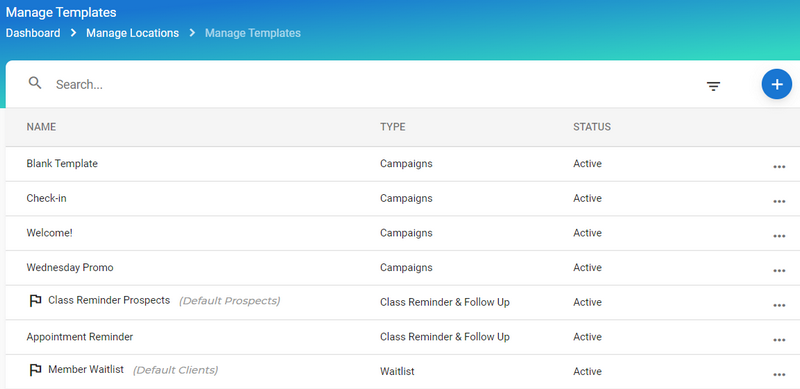Go to Dashboard breadcrumb link
This screenshot has width=800, height=389.
point(33,33)
